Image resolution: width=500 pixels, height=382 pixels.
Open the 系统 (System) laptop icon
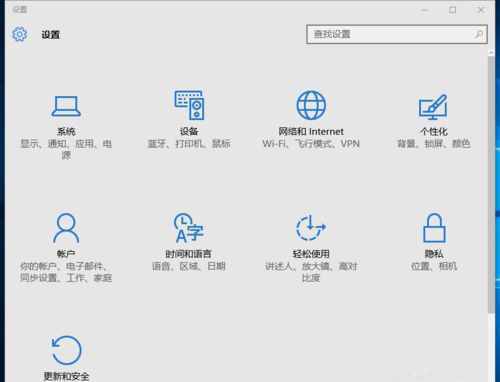pos(66,106)
